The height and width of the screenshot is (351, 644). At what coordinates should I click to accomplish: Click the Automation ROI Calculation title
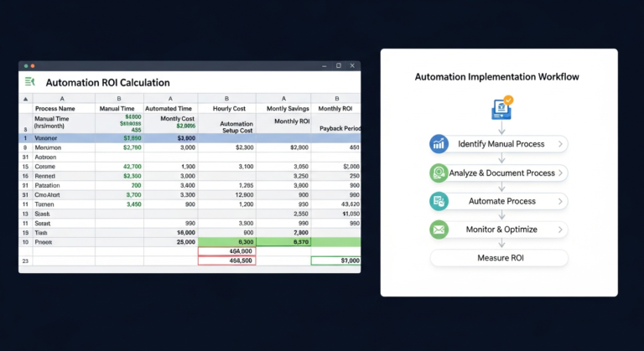click(107, 83)
